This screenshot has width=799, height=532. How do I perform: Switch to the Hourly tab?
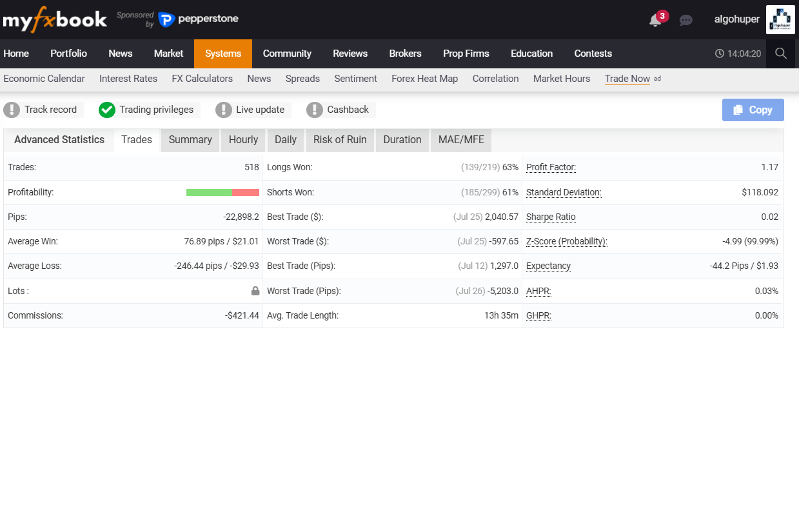point(243,140)
